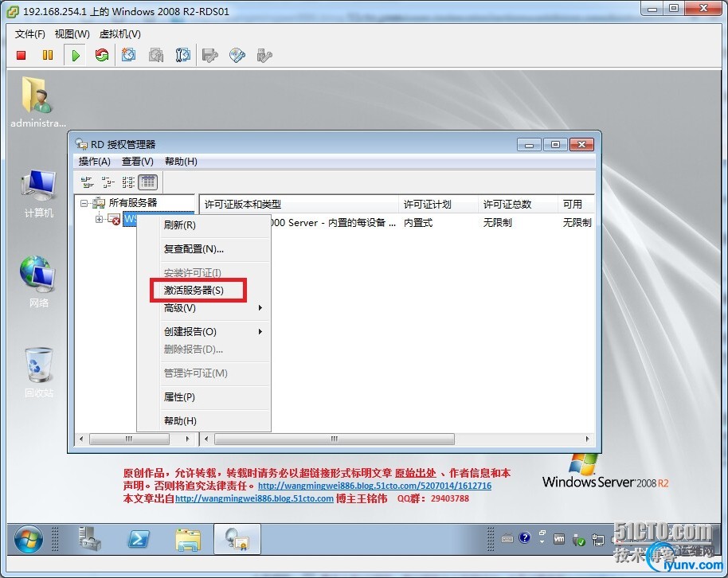Viewport: 728px width, 578px height.
Task: Open the 查看(V) menu
Action: (138, 161)
